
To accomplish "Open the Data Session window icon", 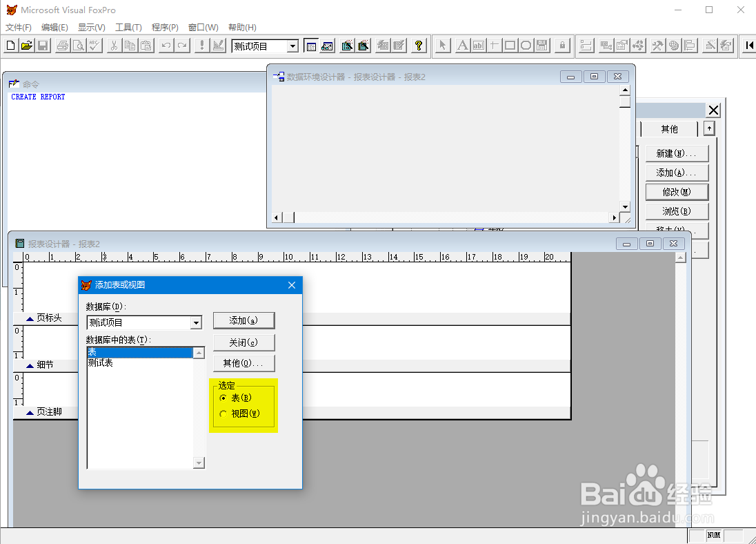I will [x=328, y=46].
